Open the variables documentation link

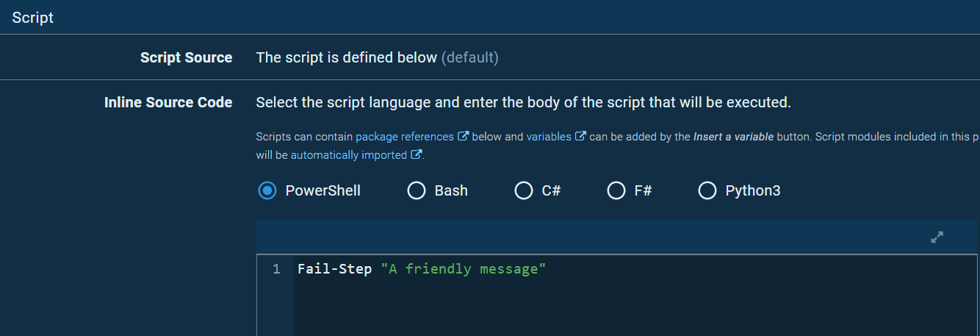coord(549,136)
